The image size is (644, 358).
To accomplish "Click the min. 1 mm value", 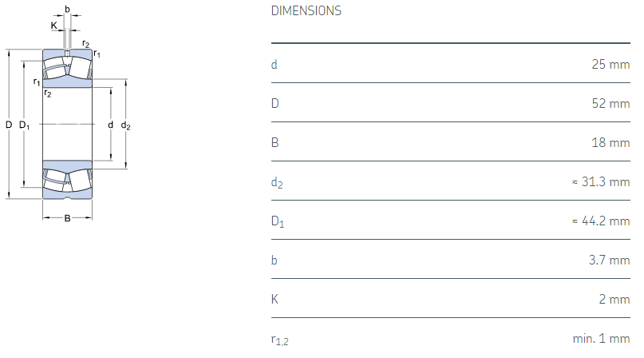I will click(601, 339).
